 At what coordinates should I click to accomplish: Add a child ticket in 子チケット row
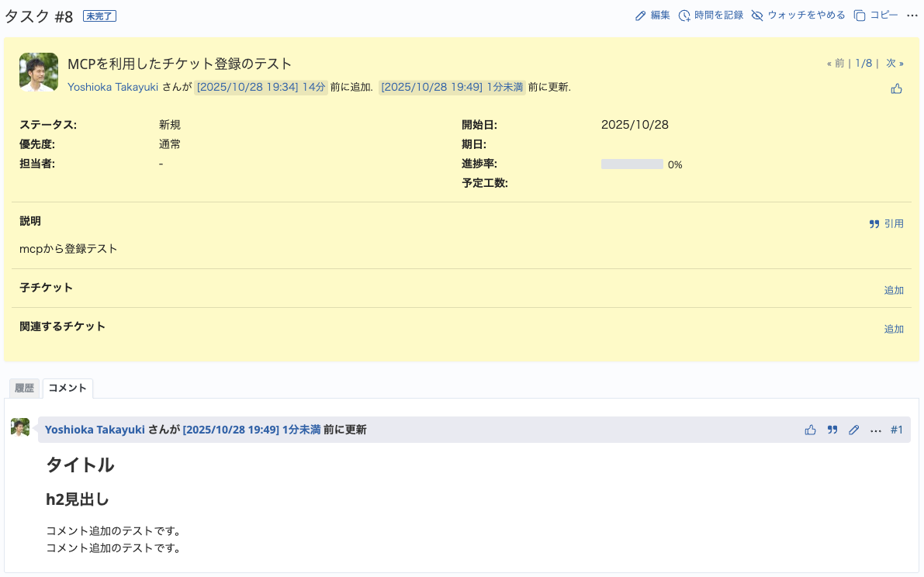tap(894, 290)
